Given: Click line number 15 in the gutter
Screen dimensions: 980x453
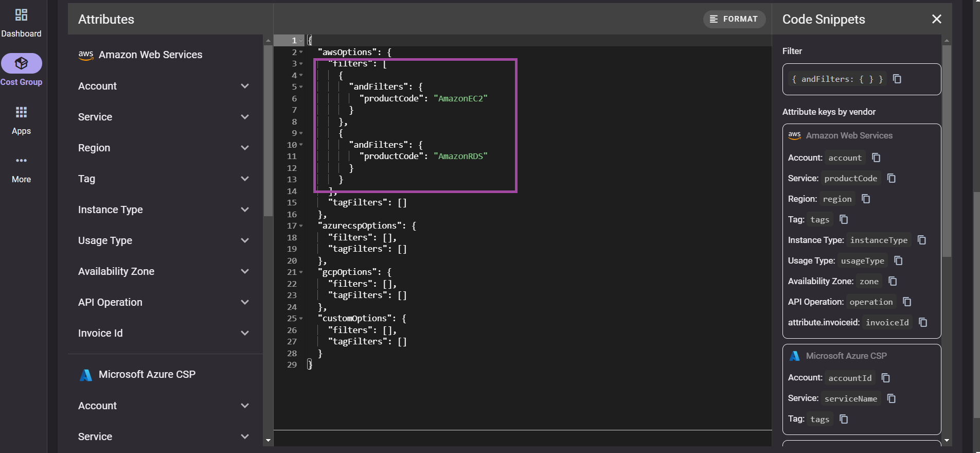Looking at the screenshot, I should [292, 203].
